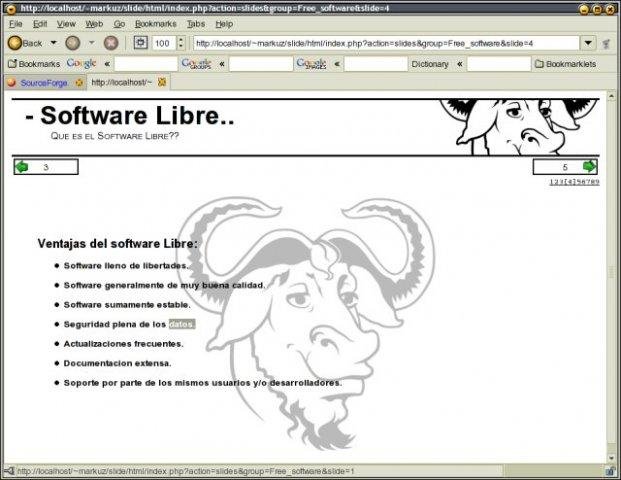This screenshot has height=480, width=621.
Task: Click the zoom level stepper arrows
Action: (181, 43)
